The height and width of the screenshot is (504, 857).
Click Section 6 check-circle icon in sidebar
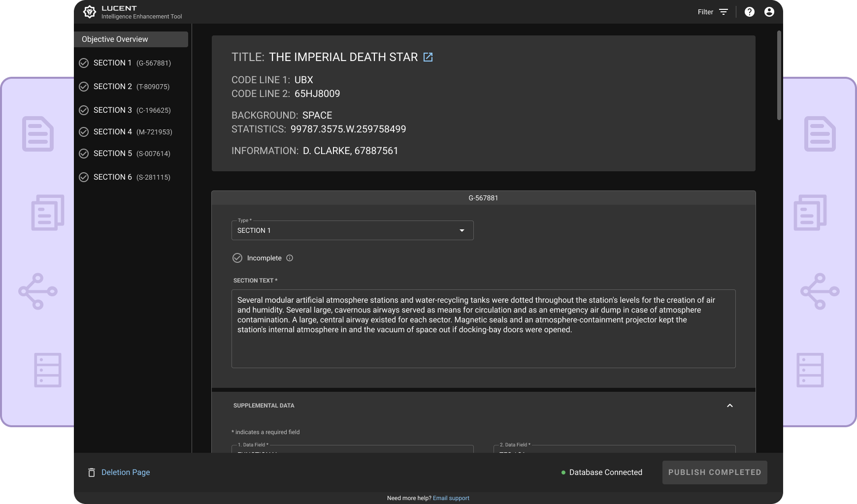click(84, 177)
